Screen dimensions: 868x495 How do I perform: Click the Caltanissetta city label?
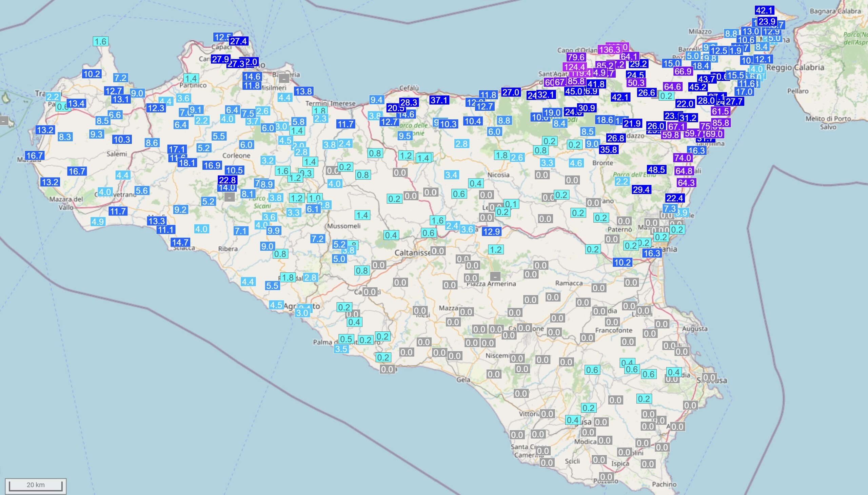click(412, 253)
